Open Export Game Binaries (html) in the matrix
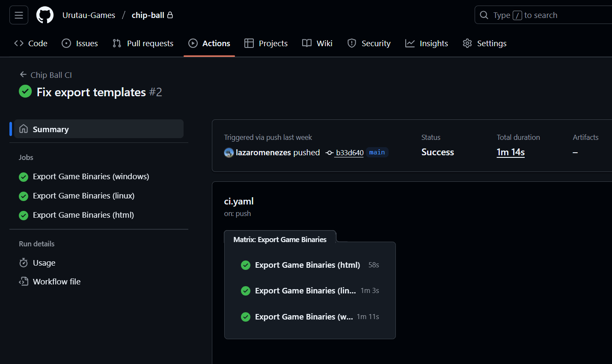The height and width of the screenshot is (364, 612). coord(307,265)
